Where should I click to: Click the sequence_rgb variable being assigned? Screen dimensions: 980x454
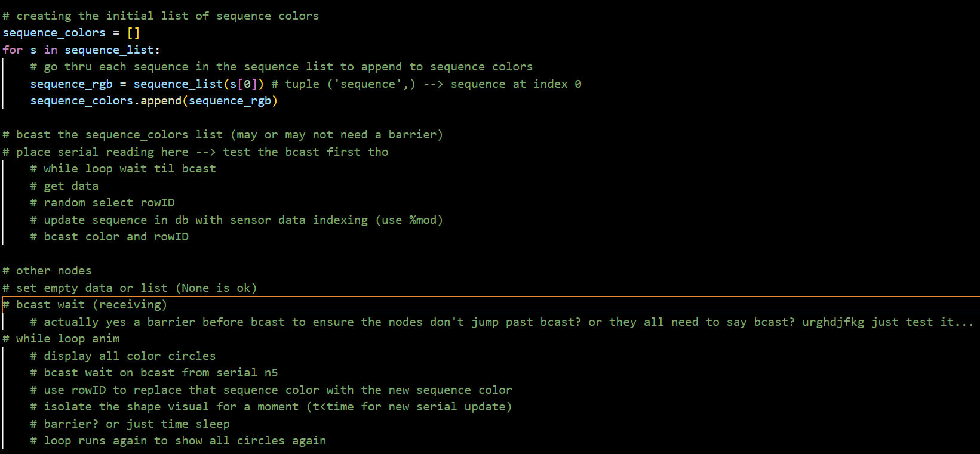[x=71, y=84]
